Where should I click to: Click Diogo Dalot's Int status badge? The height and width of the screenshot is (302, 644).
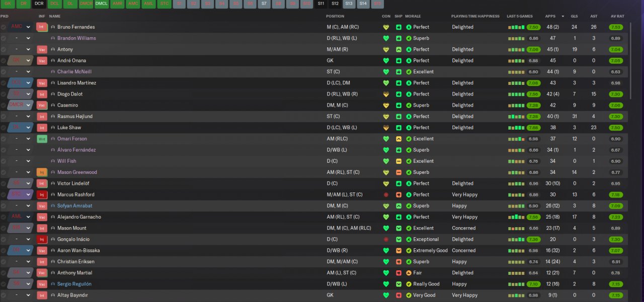click(42, 94)
